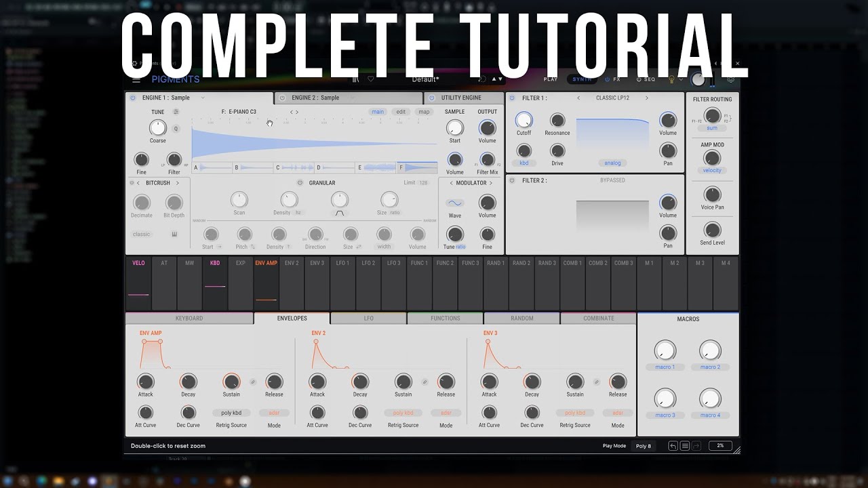Image resolution: width=868 pixels, height=488 pixels.
Task: Switch to the COMBINATE tab
Action: tap(599, 318)
